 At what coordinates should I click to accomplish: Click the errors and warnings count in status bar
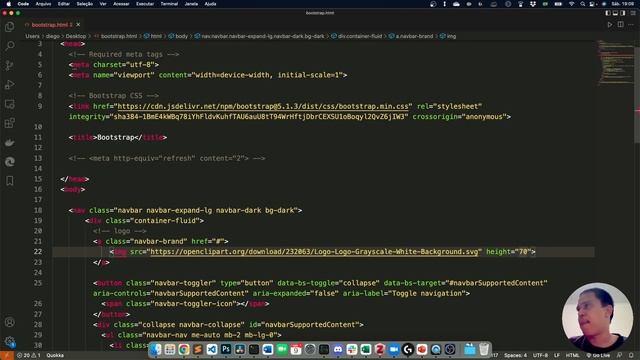click(x=29, y=356)
